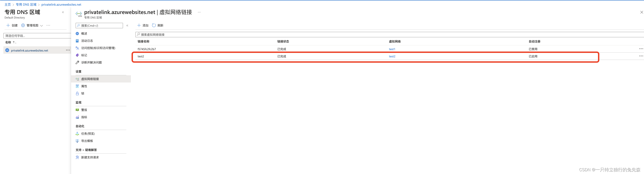Open ellipsis menu for privatelink.azurewebsites.net list item
The image size is (644, 174).
pyautogui.click(x=68, y=50)
